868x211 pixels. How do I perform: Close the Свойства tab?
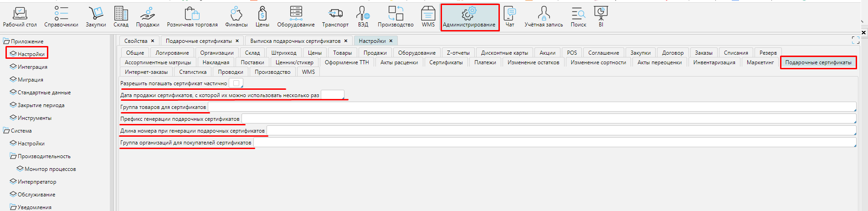(153, 41)
